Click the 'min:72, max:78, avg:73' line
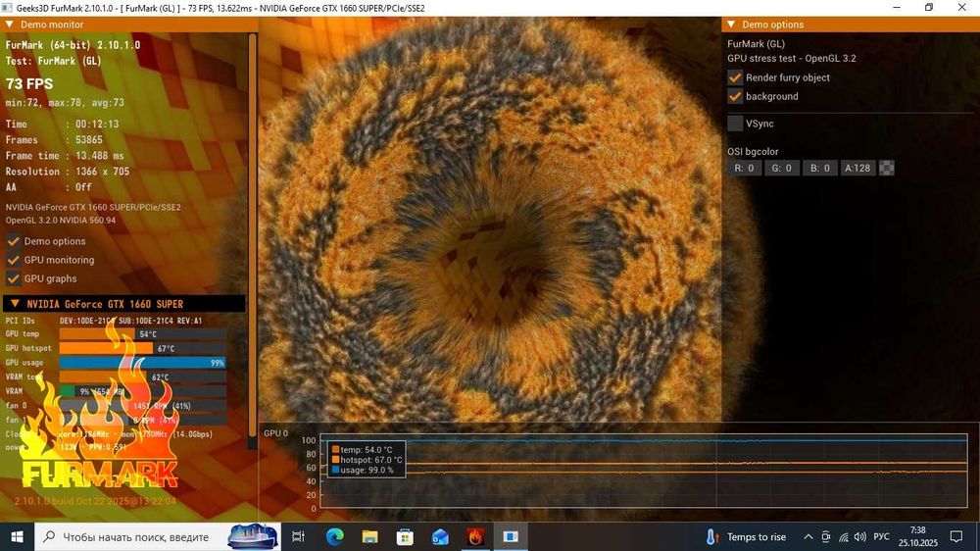This screenshot has width=980, height=551. click(x=65, y=102)
